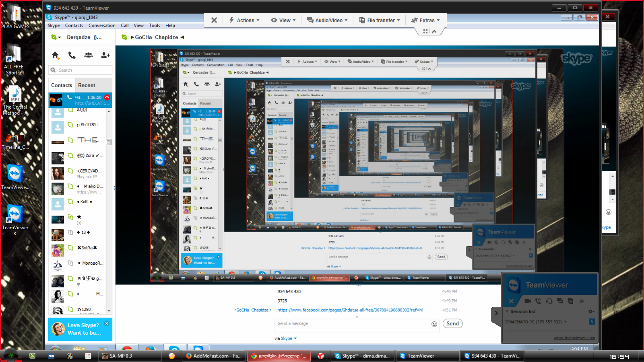Dismiss the outermost Love Skype banner via its X

click(x=107, y=323)
